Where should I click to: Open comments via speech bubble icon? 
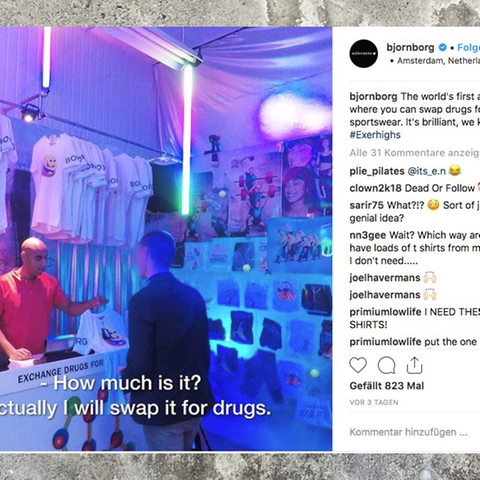386,365
